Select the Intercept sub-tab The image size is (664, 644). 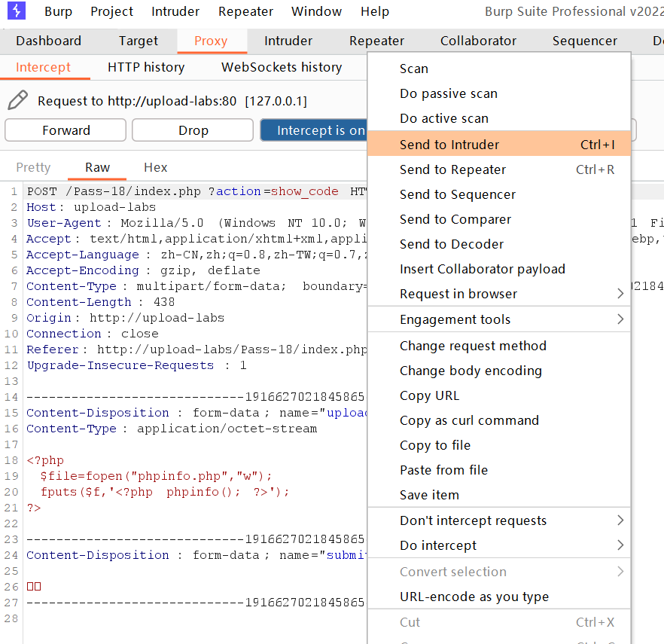click(x=43, y=67)
